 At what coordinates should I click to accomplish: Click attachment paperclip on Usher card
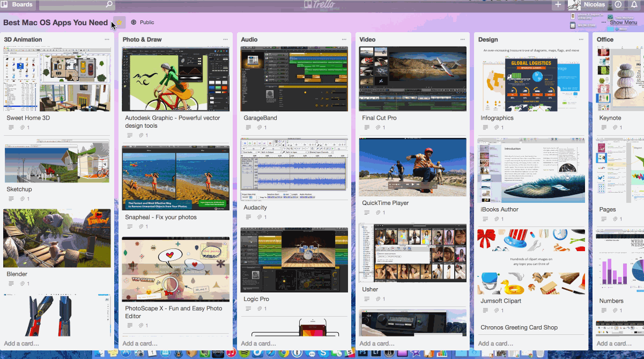pyautogui.click(x=378, y=299)
